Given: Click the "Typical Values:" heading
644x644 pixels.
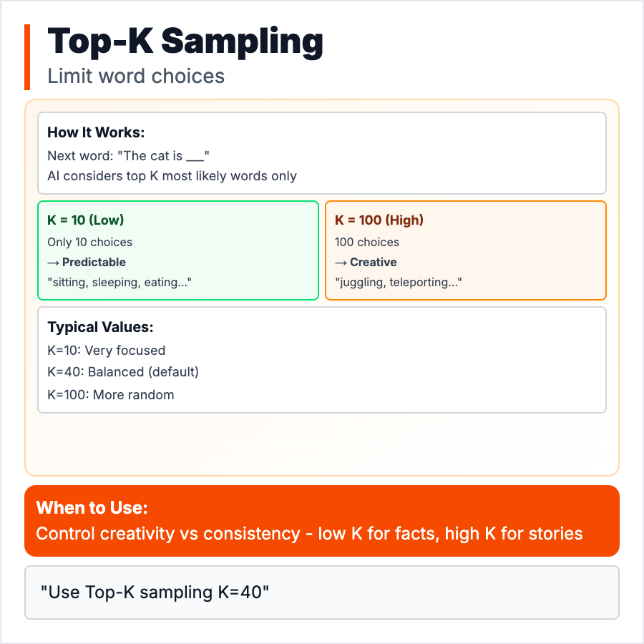Looking at the screenshot, I should tap(100, 327).
